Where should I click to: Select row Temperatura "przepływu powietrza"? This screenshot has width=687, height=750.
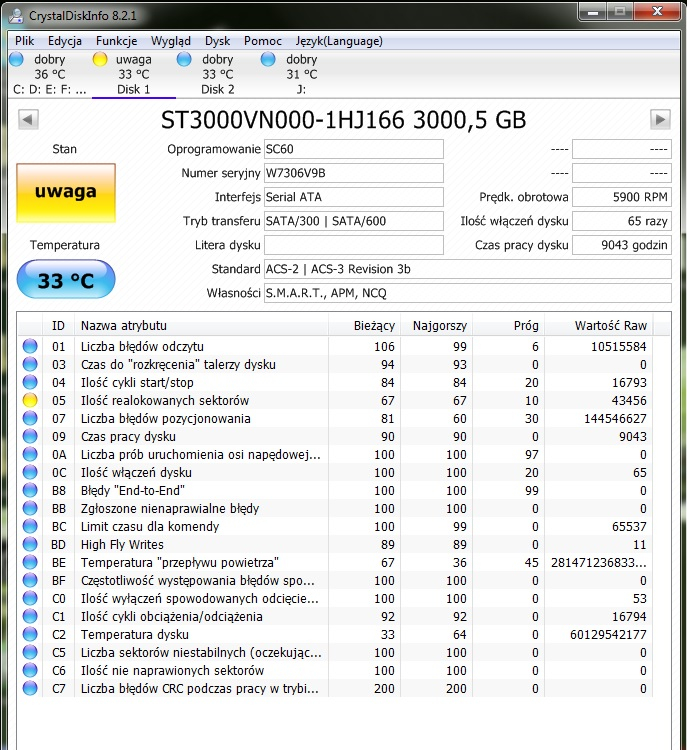(335, 562)
